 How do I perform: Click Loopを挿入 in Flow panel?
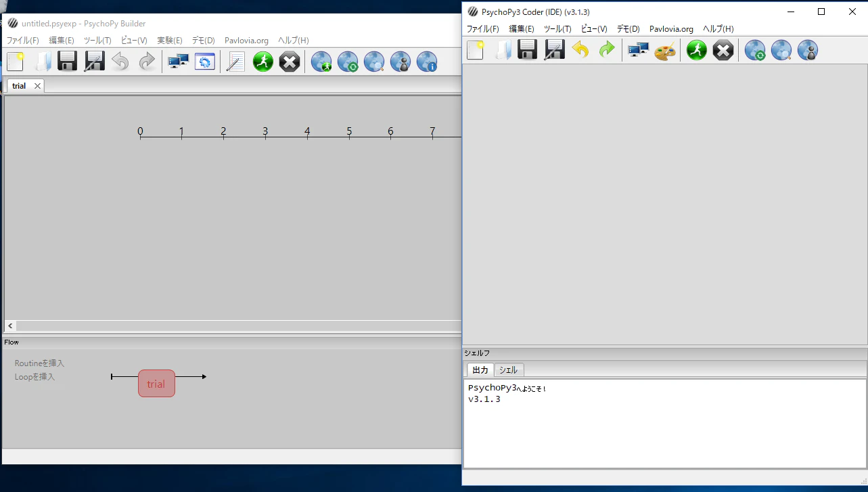35,377
